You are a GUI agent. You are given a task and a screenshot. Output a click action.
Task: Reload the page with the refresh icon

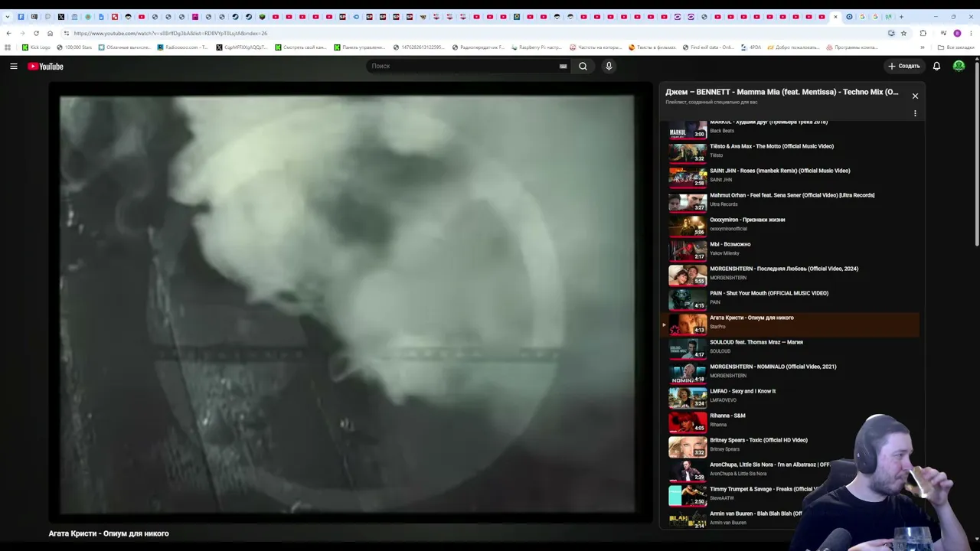click(x=36, y=33)
